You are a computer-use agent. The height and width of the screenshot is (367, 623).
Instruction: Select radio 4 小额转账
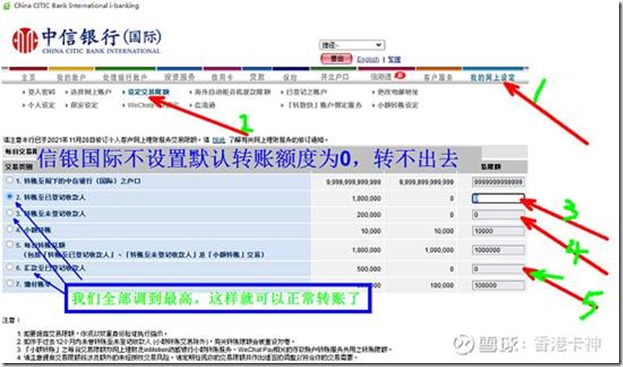pyautogui.click(x=10, y=229)
